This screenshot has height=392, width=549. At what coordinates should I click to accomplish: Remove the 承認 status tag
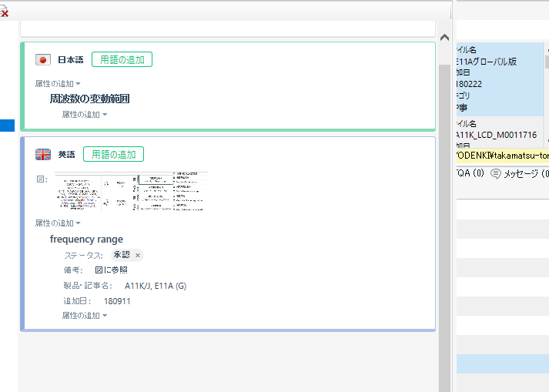click(138, 255)
